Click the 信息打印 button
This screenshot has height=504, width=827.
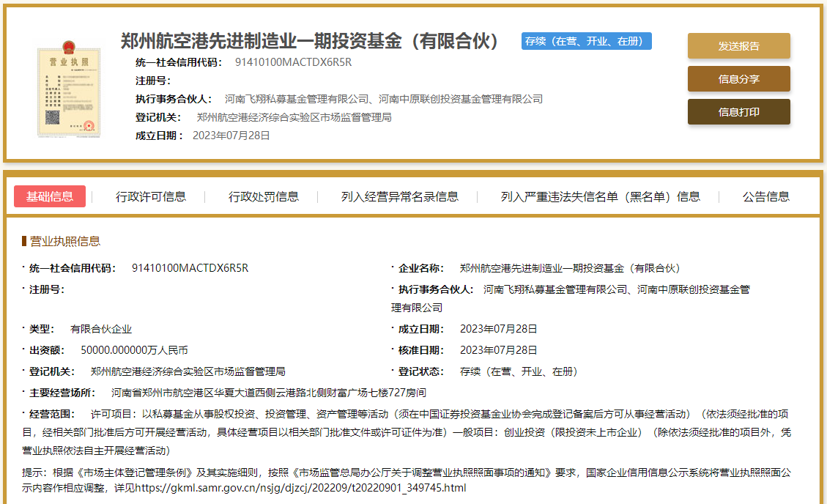738,112
